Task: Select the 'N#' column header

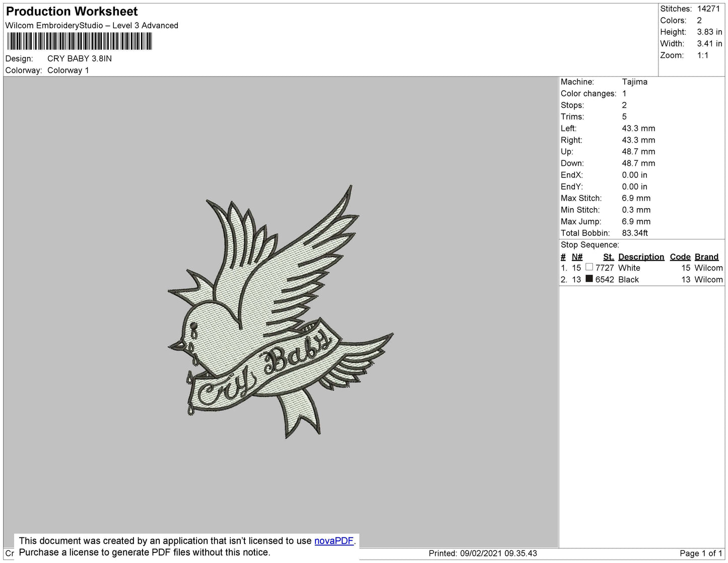Action: tap(577, 257)
